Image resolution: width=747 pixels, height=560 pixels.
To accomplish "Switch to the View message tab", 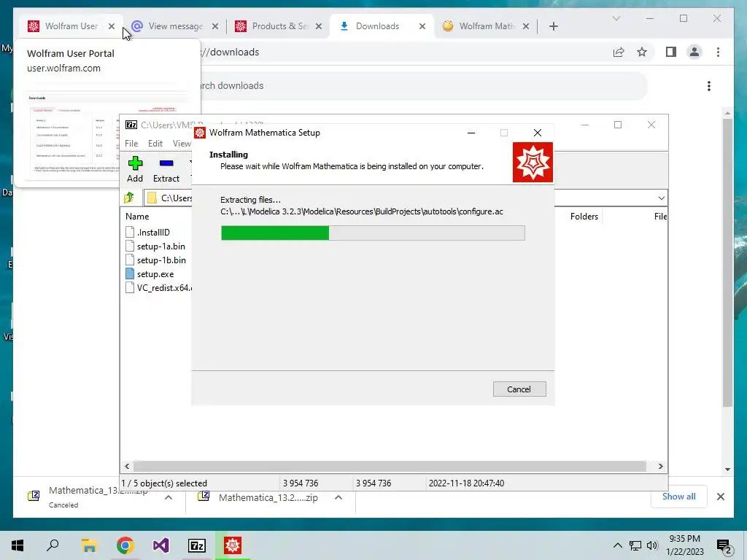I will [175, 26].
